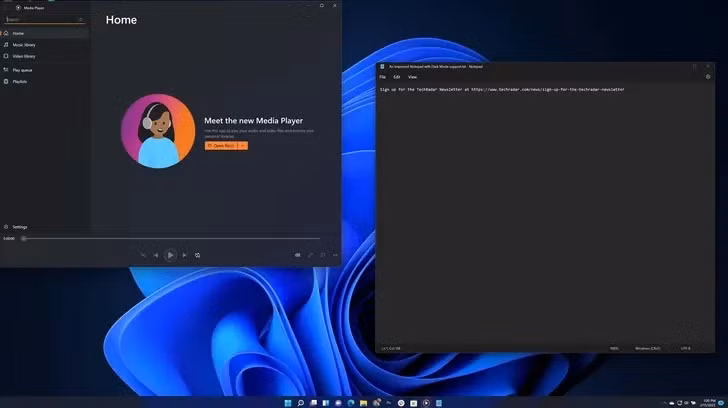Open Play queue in Media Player
This screenshot has height=408, width=728.
tap(45, 70)
